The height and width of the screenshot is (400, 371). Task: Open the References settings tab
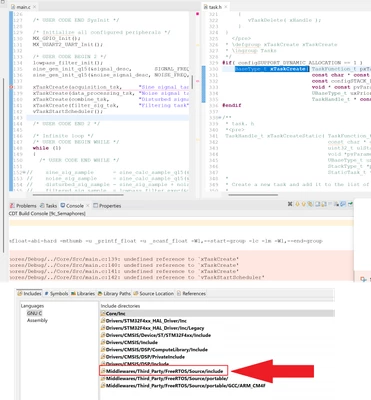coord(191,294)
